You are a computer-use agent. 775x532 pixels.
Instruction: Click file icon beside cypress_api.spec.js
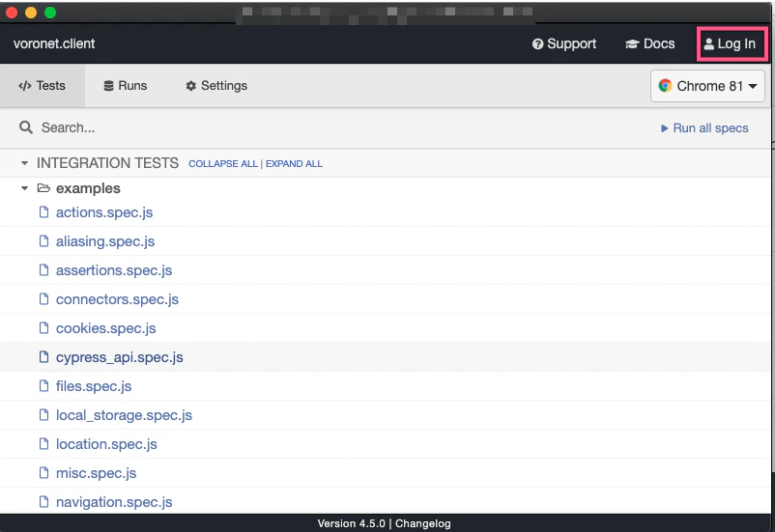tap(44, 356)
